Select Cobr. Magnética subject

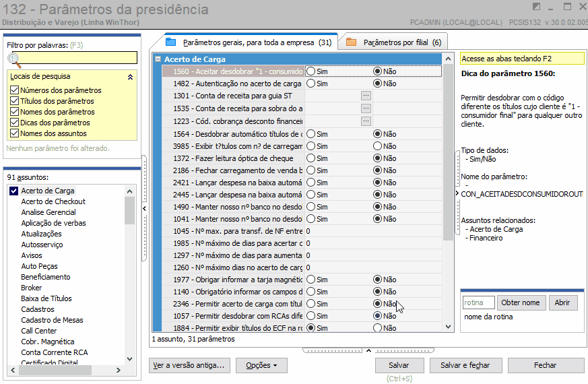tap(48, 342)
